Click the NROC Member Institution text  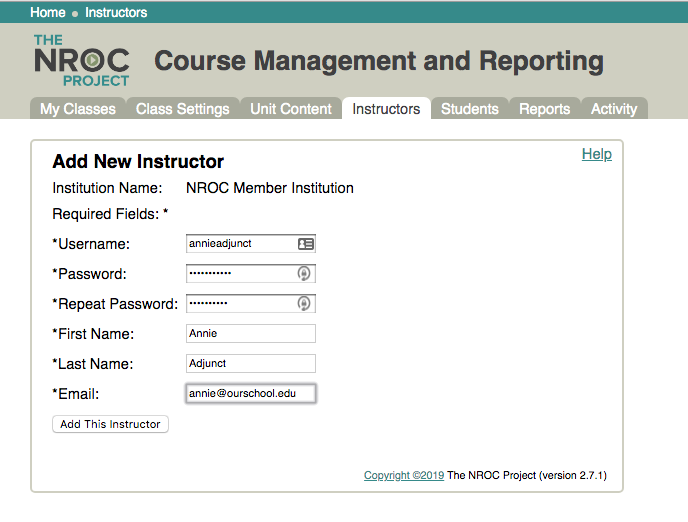270,188
